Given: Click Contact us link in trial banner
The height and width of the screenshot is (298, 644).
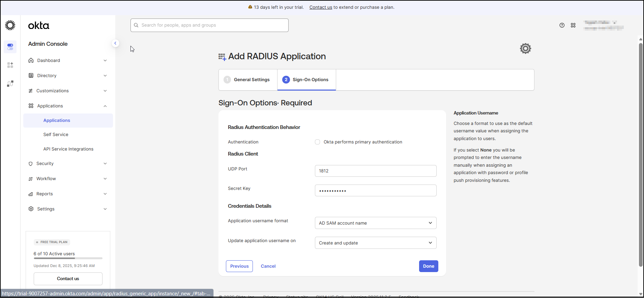Looking at the screenshot, I should tap(321, 7).
